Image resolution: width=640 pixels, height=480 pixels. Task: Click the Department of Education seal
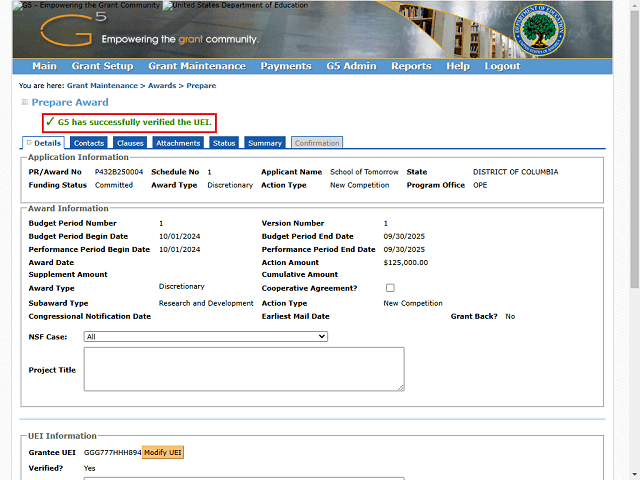pos(534,32)
